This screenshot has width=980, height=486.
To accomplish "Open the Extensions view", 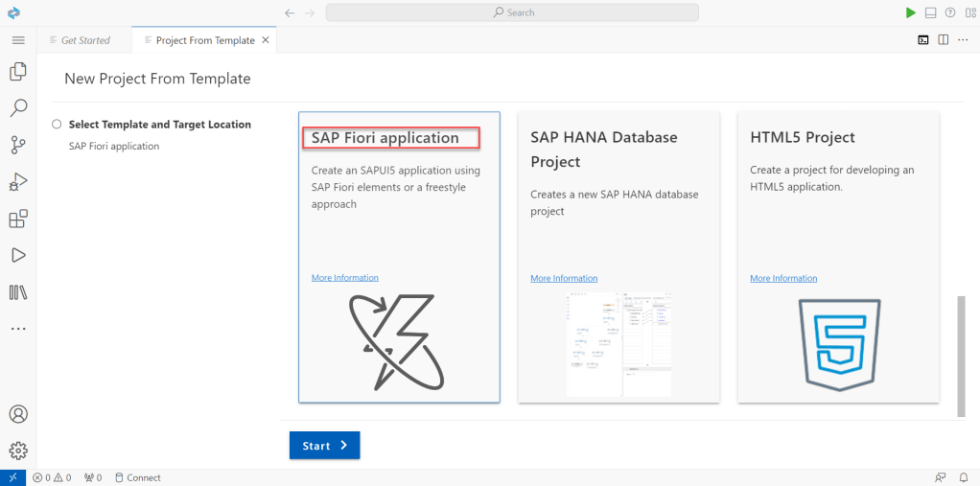I will (17, 220).
